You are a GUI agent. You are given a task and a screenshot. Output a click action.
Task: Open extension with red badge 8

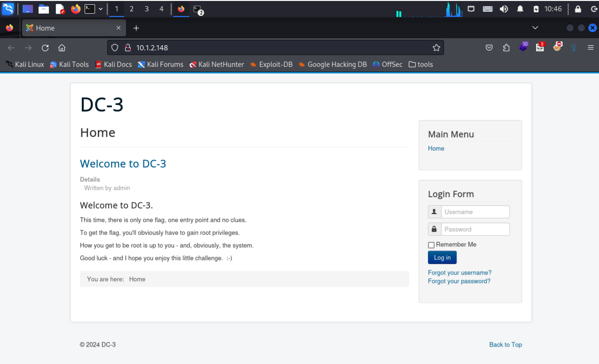coord(540,47)
